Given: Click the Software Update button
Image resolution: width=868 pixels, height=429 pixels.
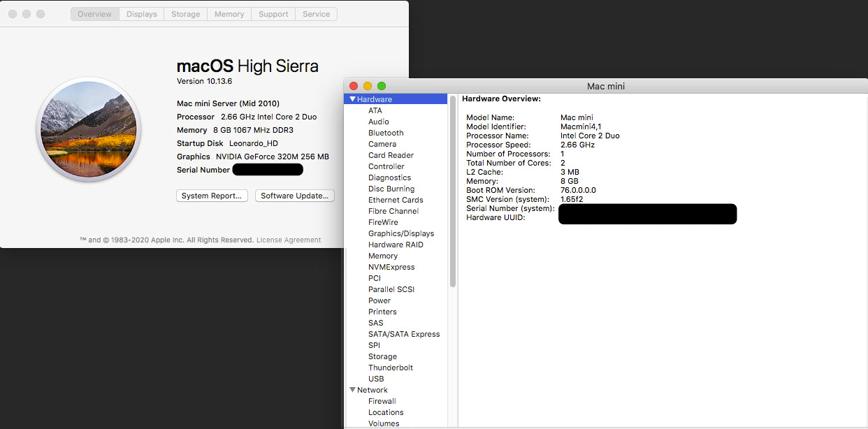Looking at the screenshot, I should pos(295,196).
